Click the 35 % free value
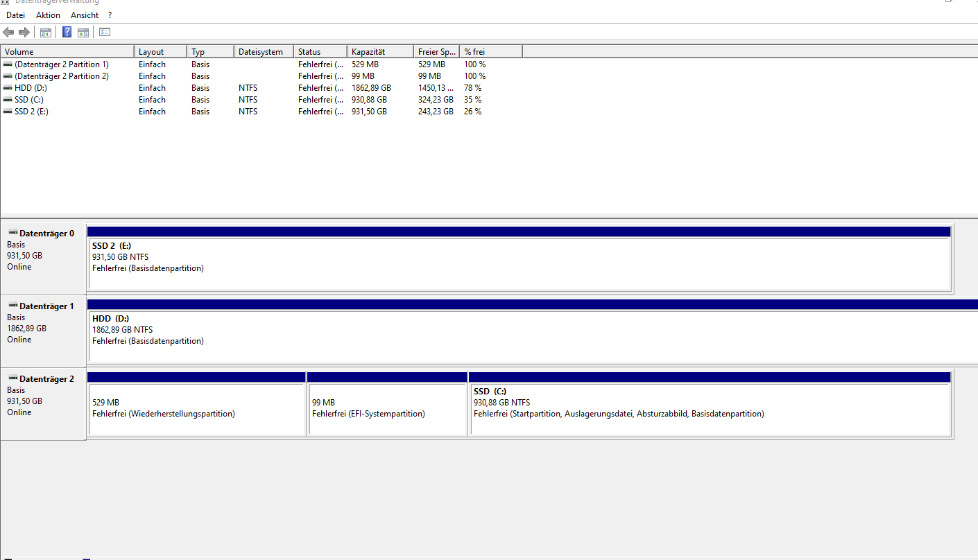The image size is (978, 560). (473, 100)
